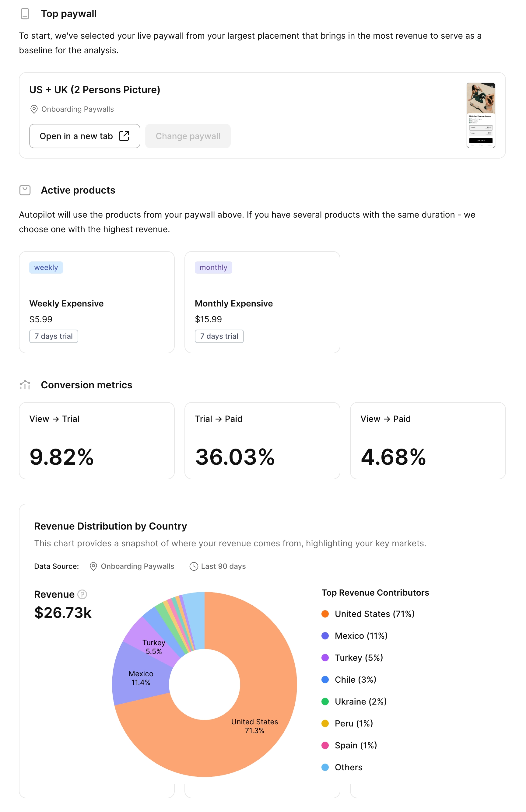The image size is (526, 812).
Task: Select the Onboarding Paywalls placement label
Action: pos(78,109)
